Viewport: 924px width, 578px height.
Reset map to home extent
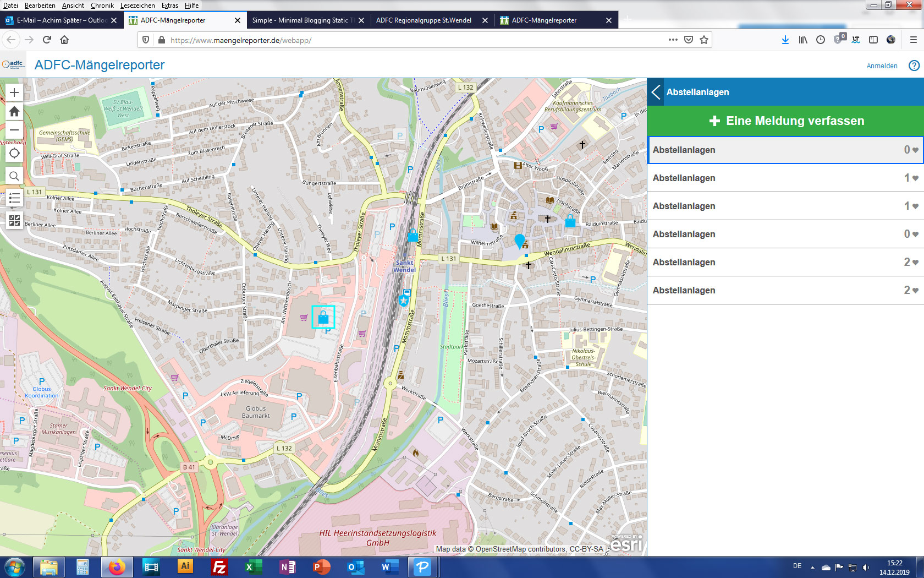[x=14, y=111]
